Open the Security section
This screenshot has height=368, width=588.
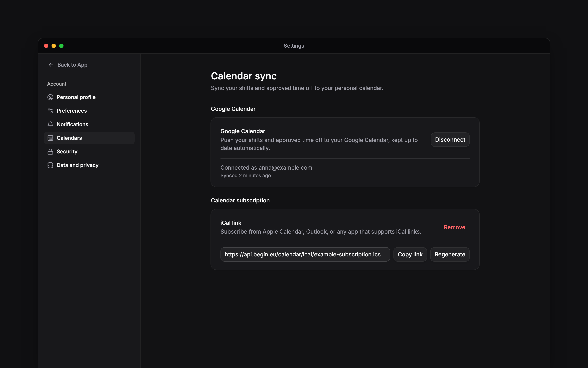(x=89, y=152)
